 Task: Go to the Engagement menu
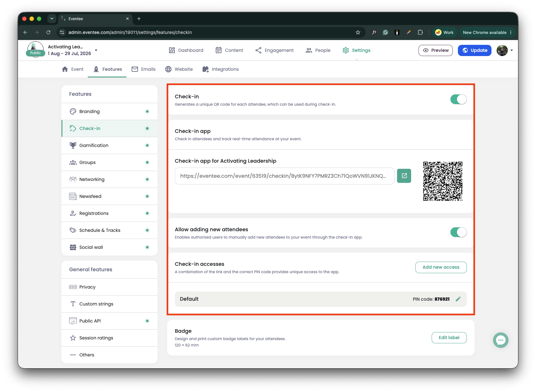pyautogui.click(x=274, y=50)
